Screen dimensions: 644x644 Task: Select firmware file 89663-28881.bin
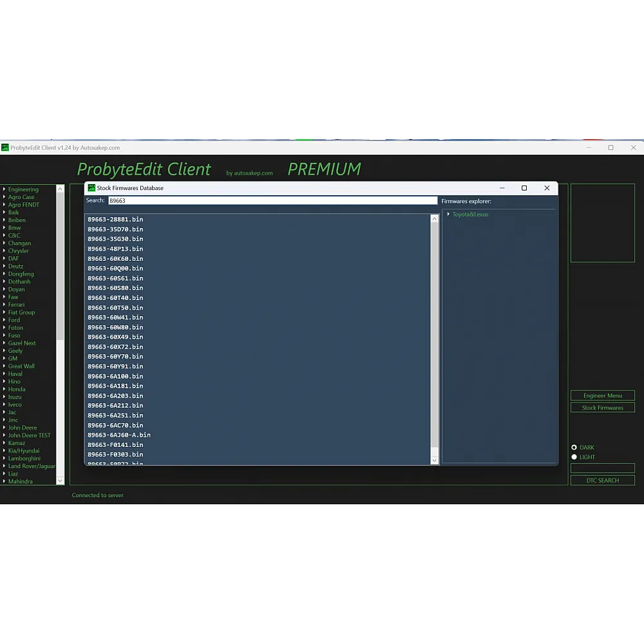pyautogui.click(x=115, y=220)
